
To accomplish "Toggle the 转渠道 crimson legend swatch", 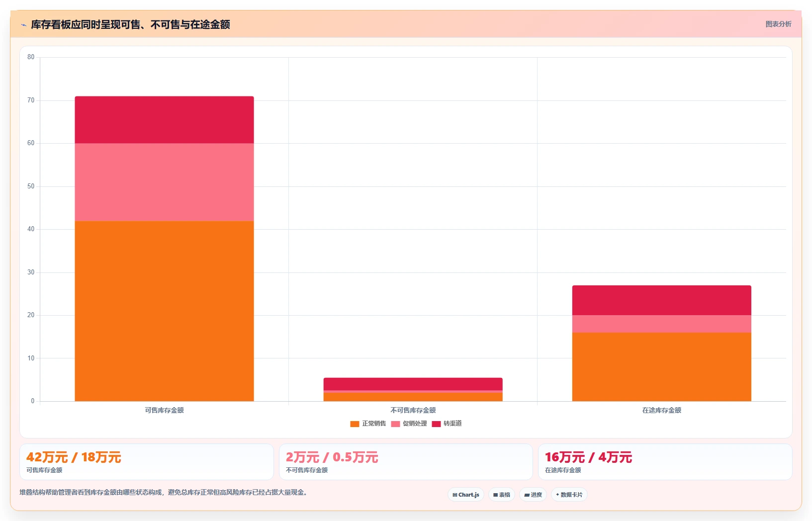I will pyautogui.click(x=436, y=424).
